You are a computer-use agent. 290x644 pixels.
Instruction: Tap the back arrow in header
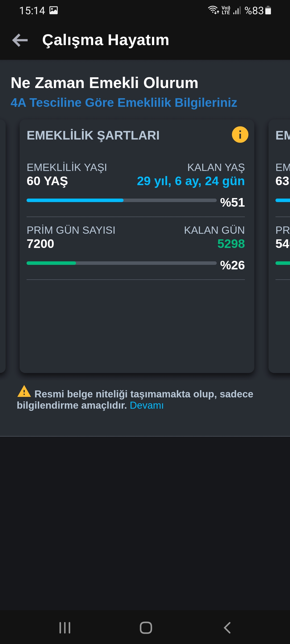20,40
